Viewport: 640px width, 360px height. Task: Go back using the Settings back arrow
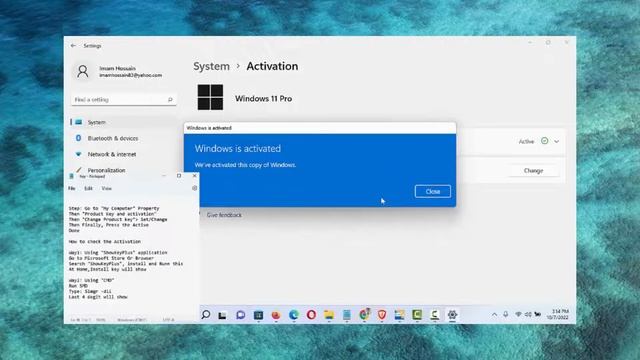click(x=73, y=46)
